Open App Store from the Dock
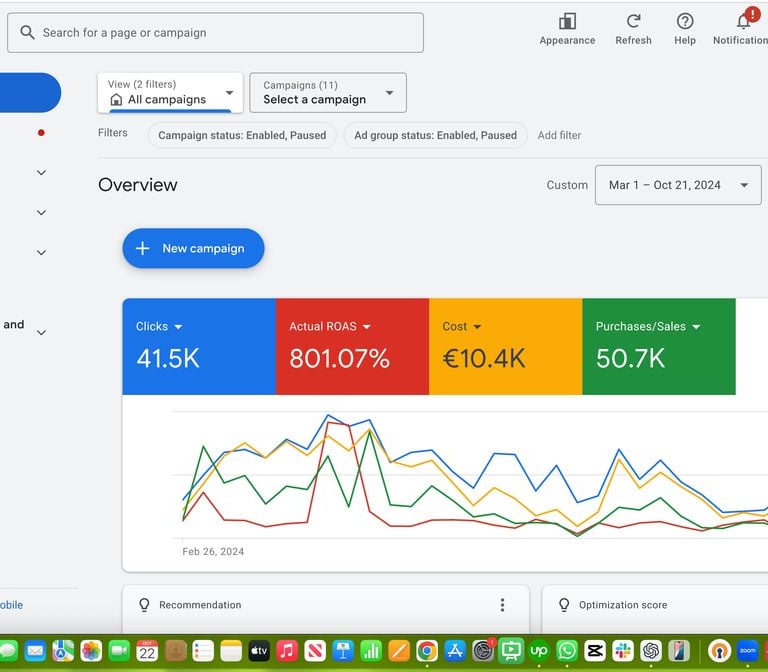 pos(455,651)
